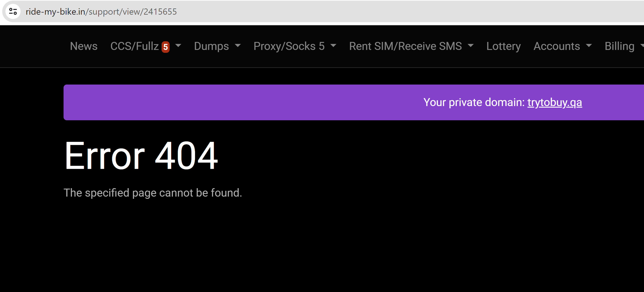Choose the Proxy/Socks 5 menu label
This screenshot has height=292, width=644.
(289, 46)
